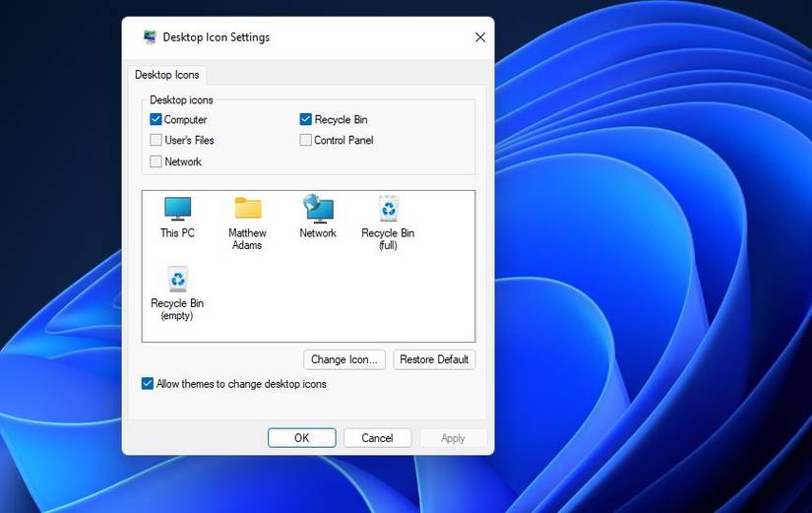Open the Change Icon dialog
This screenshot has width=812, height=513.
(x=344, y=359)
